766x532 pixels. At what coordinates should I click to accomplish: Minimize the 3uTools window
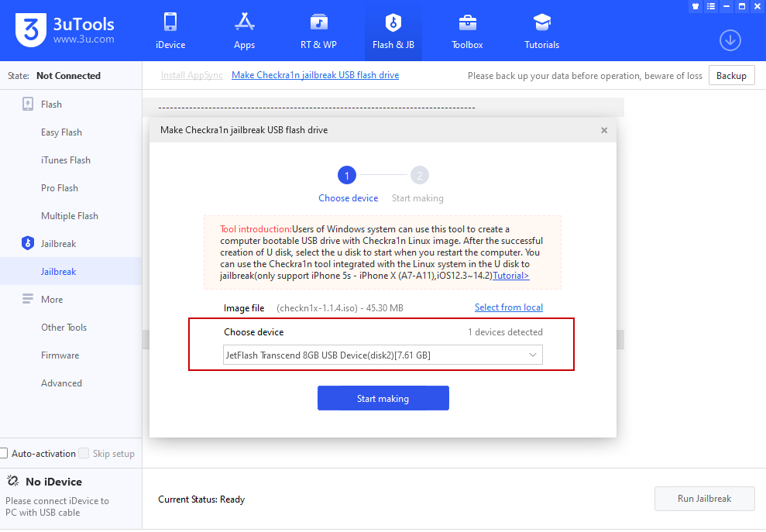(726, 6)
